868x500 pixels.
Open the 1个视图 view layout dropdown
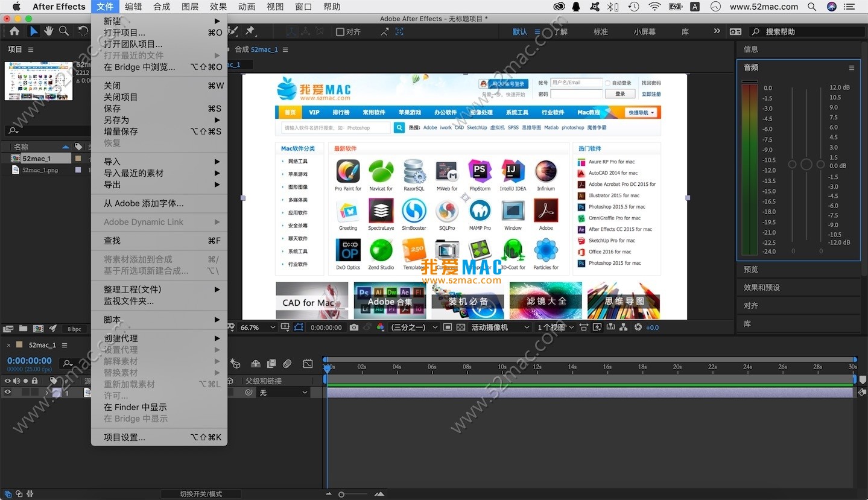[555, 328]
